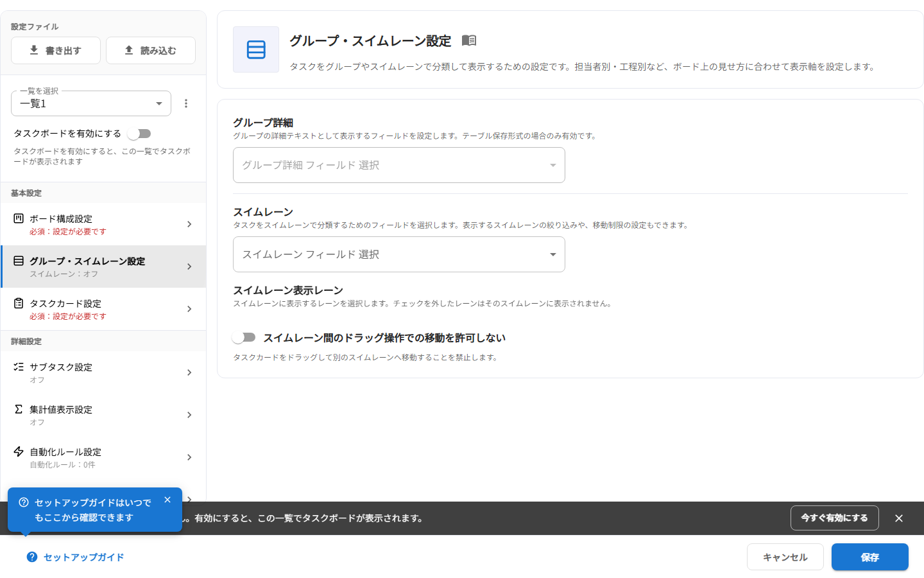Click chevron on タスクカード設定 row
Viewport: 924px width, 578px height.
coord(189,309)
